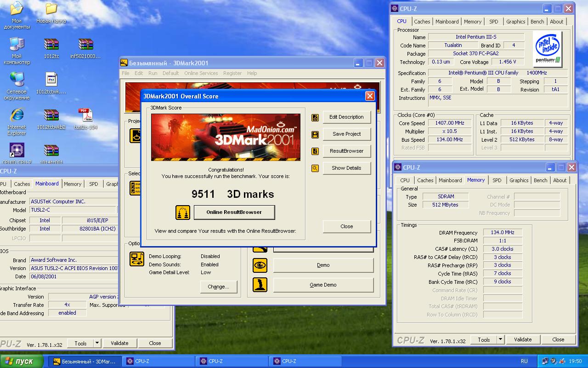Screen dimensions: 588x368
Task: Click the Close button in the Overall Score dialog
Action: [346, 227]
